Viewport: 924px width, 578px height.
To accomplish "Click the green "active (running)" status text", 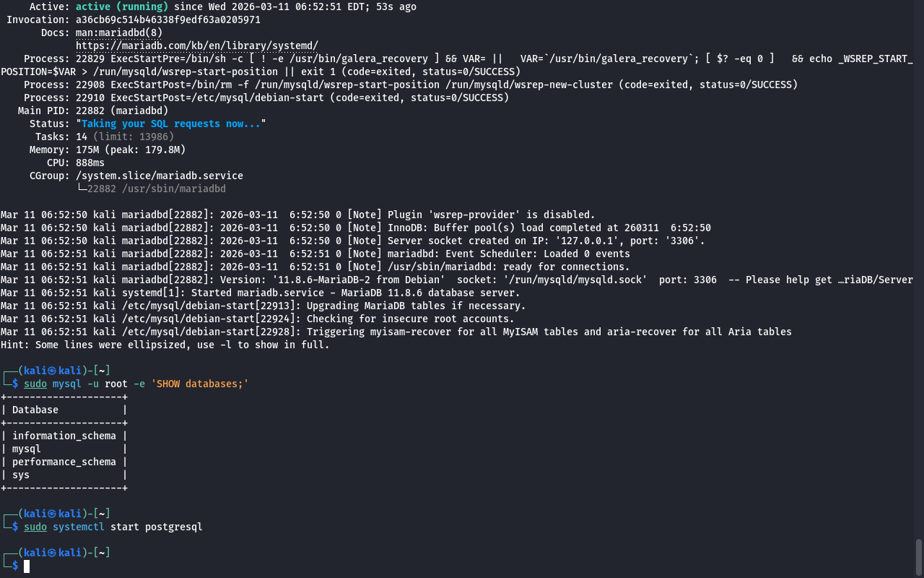I will pyautogui.click(x=121, y=7).
